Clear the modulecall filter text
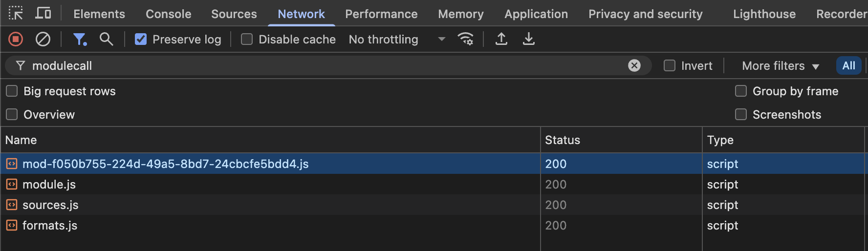The image size is (868, 251). coord(634,65)
